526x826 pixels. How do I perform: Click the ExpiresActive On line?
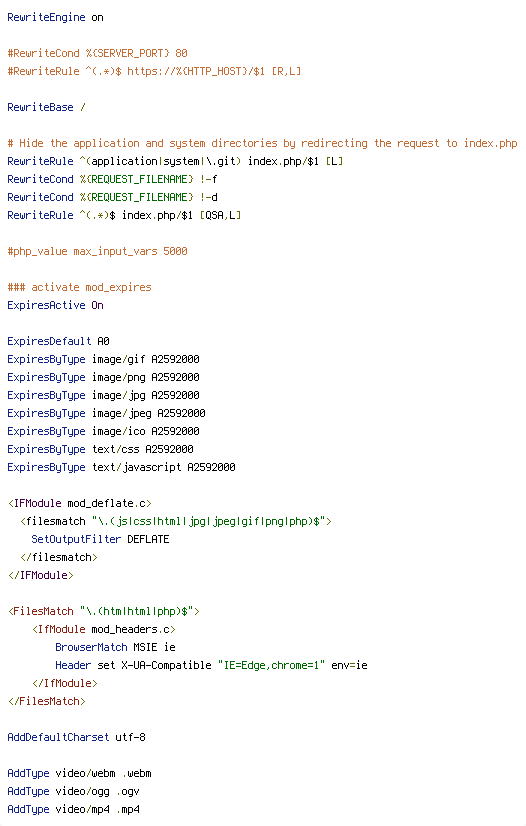(55, 305)
